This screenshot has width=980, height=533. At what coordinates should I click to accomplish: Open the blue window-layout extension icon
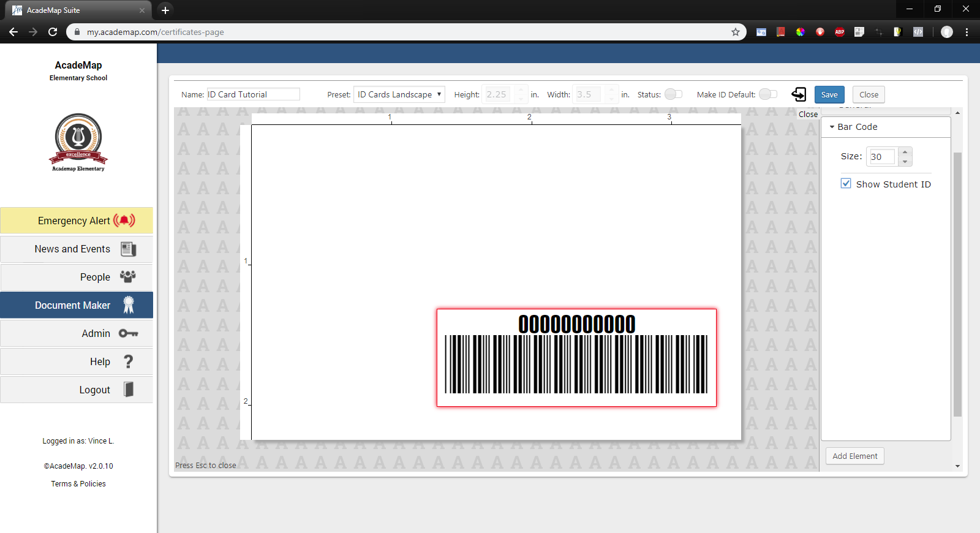[x=761, y=32]
